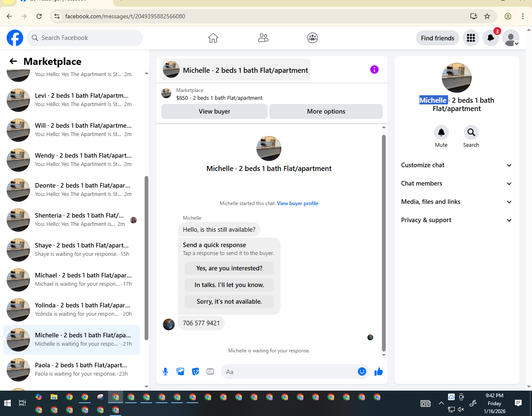532x416 pixels.
Task: Open the Chrome profile icon
Action: (508, 16)
